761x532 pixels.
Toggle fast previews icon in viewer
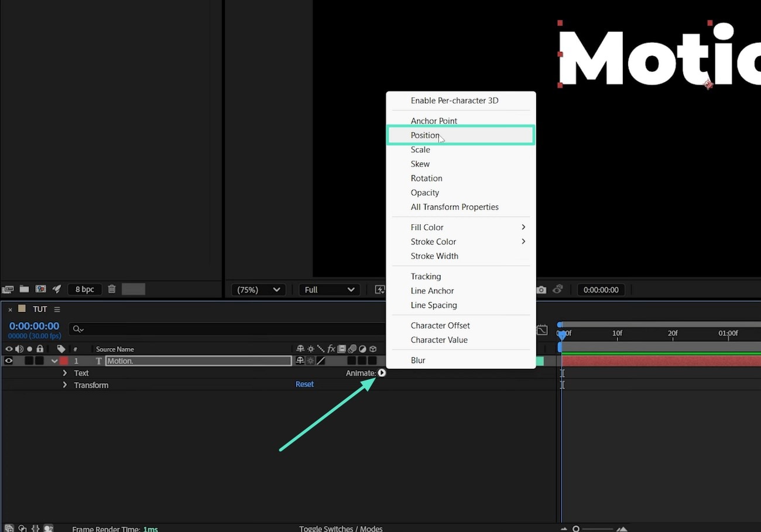[x=380, y=290]
